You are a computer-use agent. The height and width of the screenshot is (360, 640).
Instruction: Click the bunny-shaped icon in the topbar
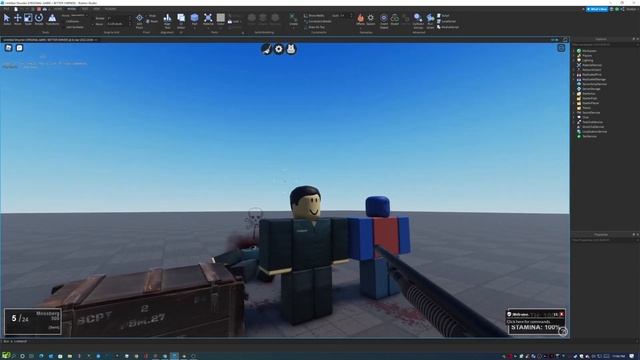click(291, 49)
